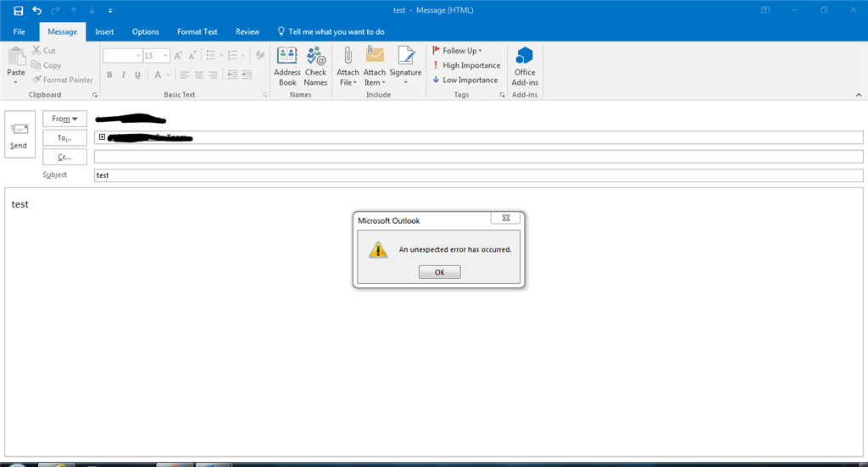Screen dimensions: 868x467
Task: Center the text
Action: pyautogui.click(x=198, y=75)
